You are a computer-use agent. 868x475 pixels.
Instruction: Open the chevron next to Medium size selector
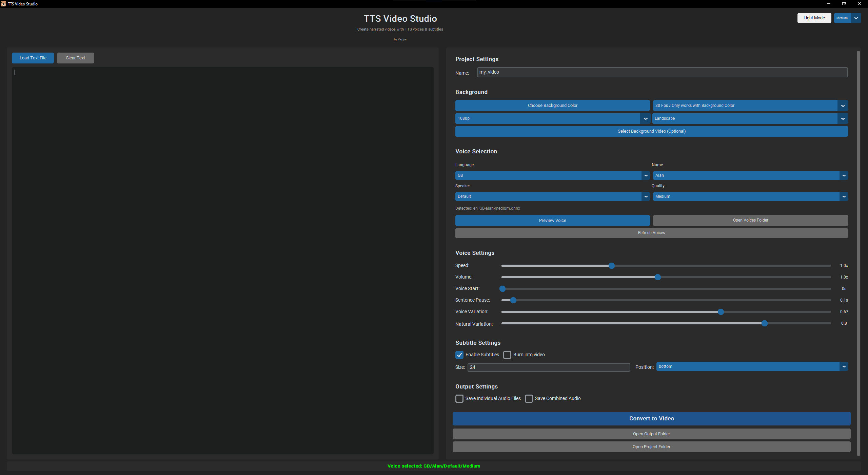pos(856,18)
